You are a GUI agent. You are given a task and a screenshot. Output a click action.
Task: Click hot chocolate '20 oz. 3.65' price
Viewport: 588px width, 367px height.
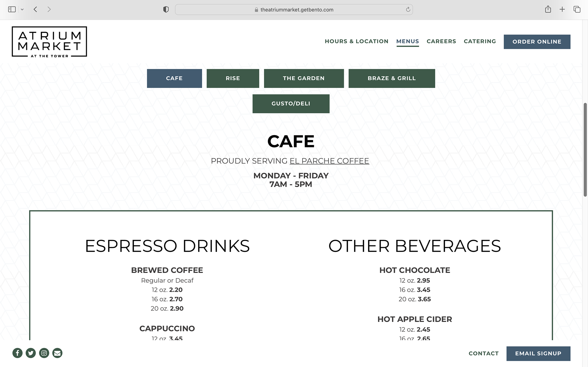(415, 299)
